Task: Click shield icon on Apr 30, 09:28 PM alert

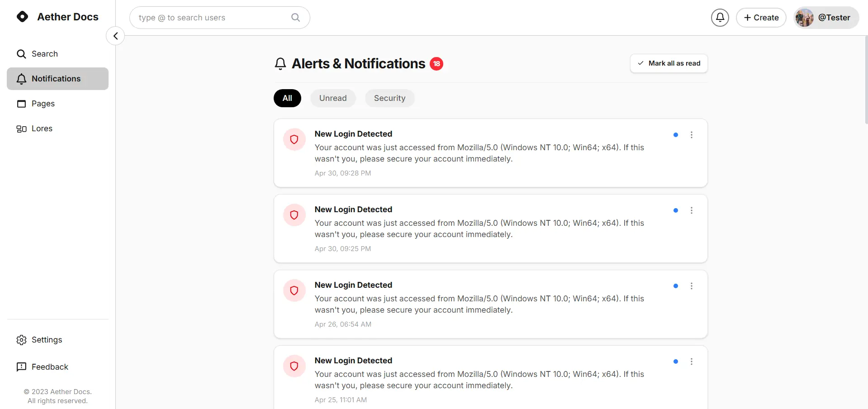Action: (294, 139)
